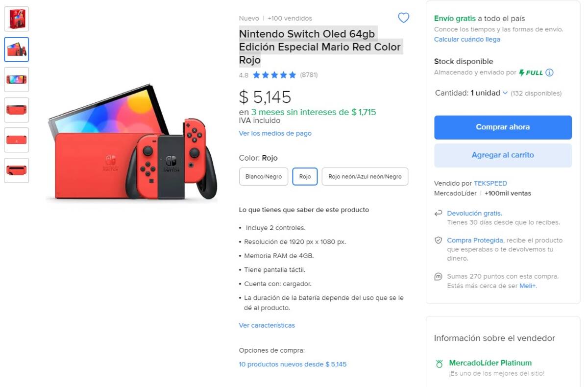Choose Rojo neón/Azul neón/Negro color
The image size is (588, 387).
(x=365, y=177)
